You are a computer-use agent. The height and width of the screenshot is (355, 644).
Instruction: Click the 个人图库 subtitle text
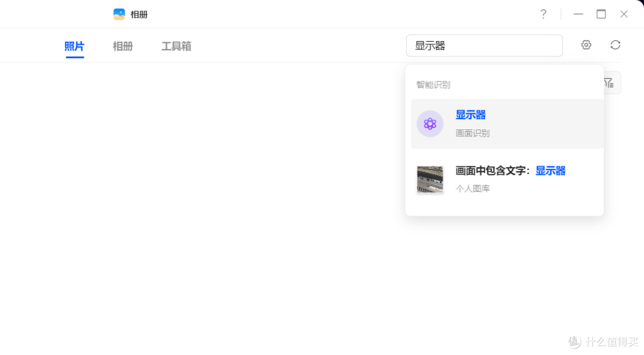(x=473, y=189)
